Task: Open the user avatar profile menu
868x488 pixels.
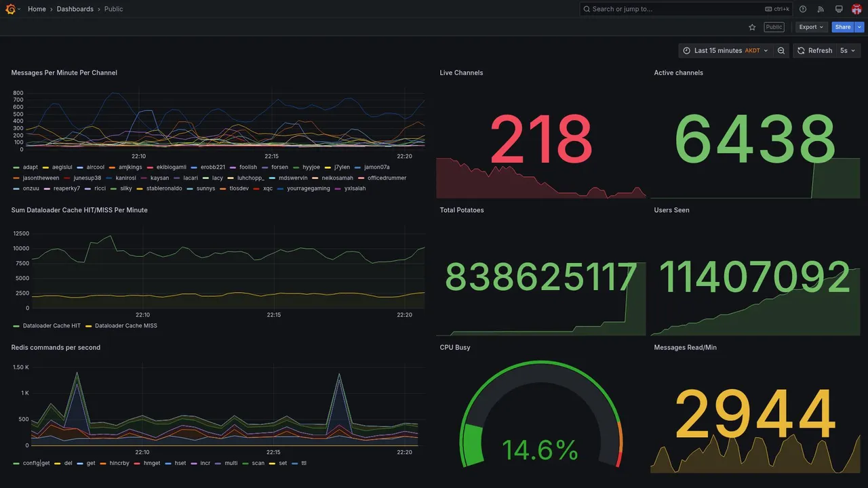Action: point(856,9)
